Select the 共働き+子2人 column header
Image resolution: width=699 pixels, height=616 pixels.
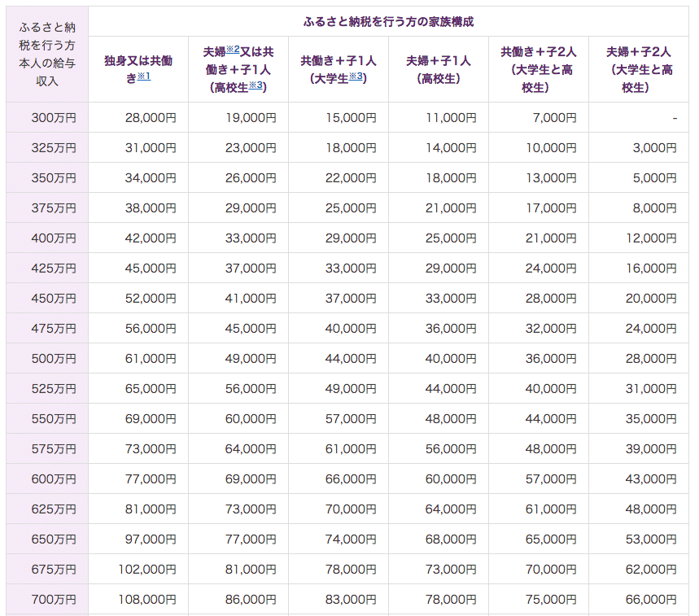click(539, 69)
